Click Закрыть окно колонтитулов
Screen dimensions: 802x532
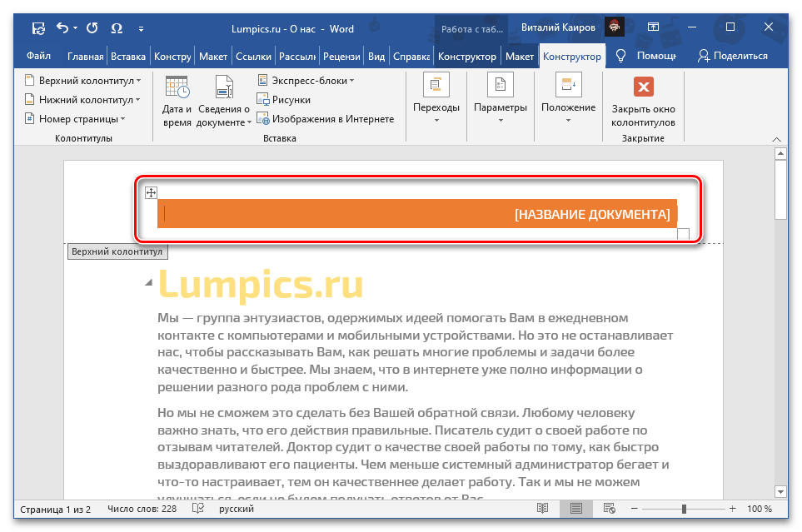point(643,102)
